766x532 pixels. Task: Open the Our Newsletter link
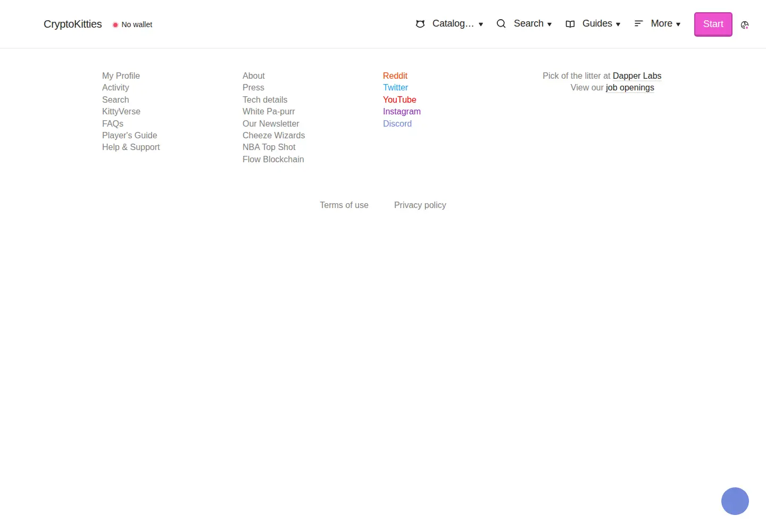tap(271, 123)
